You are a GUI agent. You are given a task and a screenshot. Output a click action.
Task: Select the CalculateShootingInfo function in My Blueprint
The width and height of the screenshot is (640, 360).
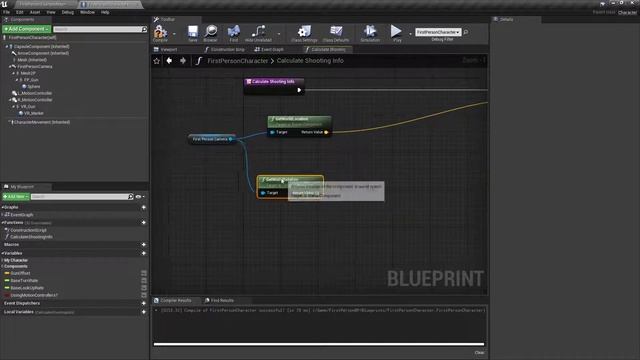pos(31,237)
